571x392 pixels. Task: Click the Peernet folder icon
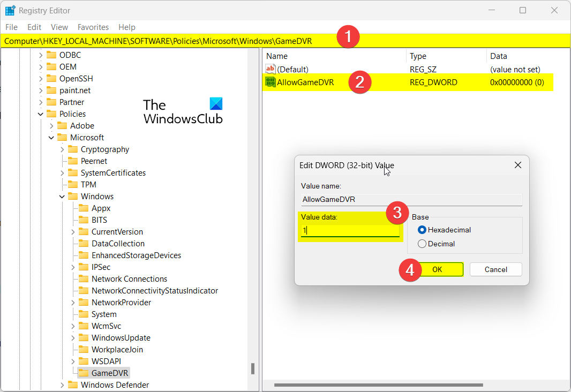(73, 161)
